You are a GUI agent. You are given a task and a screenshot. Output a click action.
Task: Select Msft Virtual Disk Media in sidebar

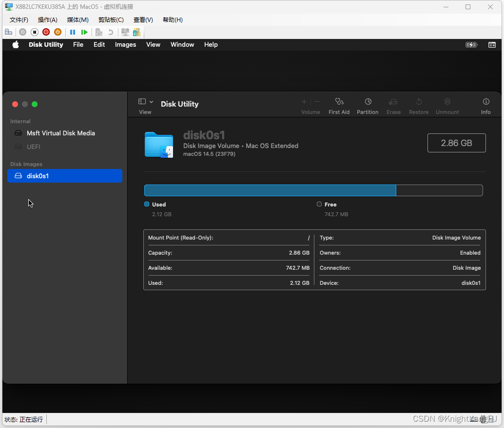point(65,133)
